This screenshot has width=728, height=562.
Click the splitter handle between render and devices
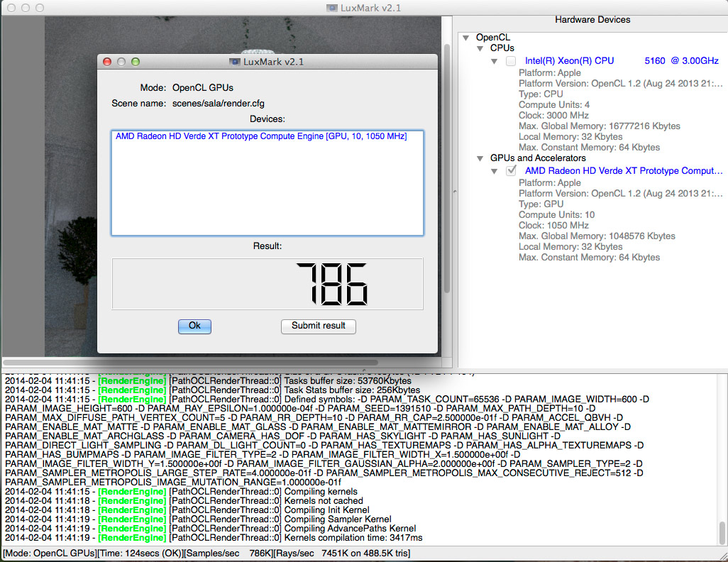point(455,192)
